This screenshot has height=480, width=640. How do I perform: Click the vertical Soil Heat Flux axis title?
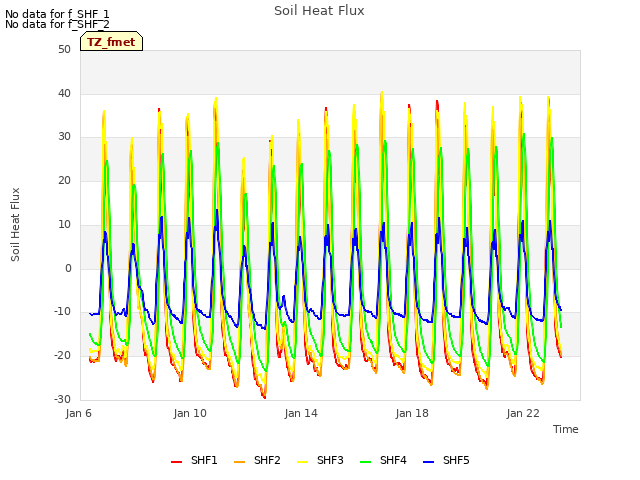15,224
